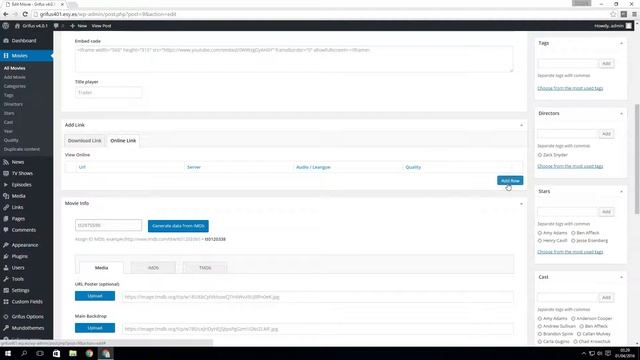The height and width of the screenshot is (360, 640).
Task: Reload the page with browser refresh icon
Action: [x=25, y=14]
